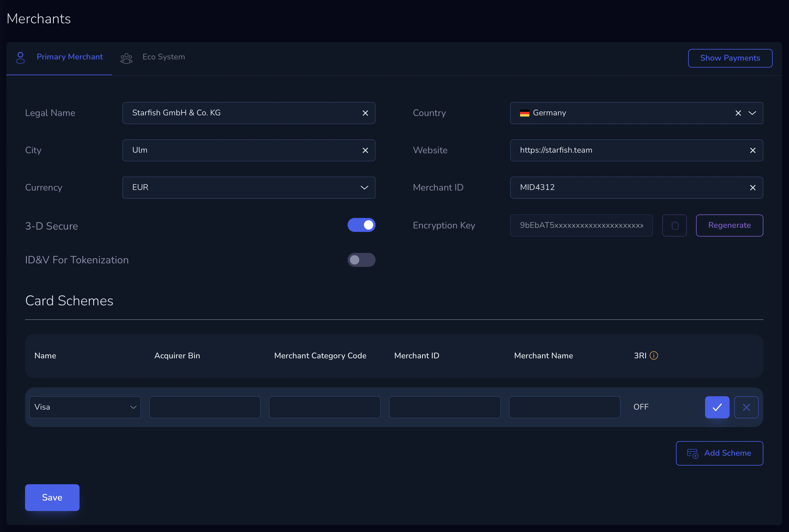Switch to the Eco System tab
Screen dimensions: 789x532
point(163,57)
